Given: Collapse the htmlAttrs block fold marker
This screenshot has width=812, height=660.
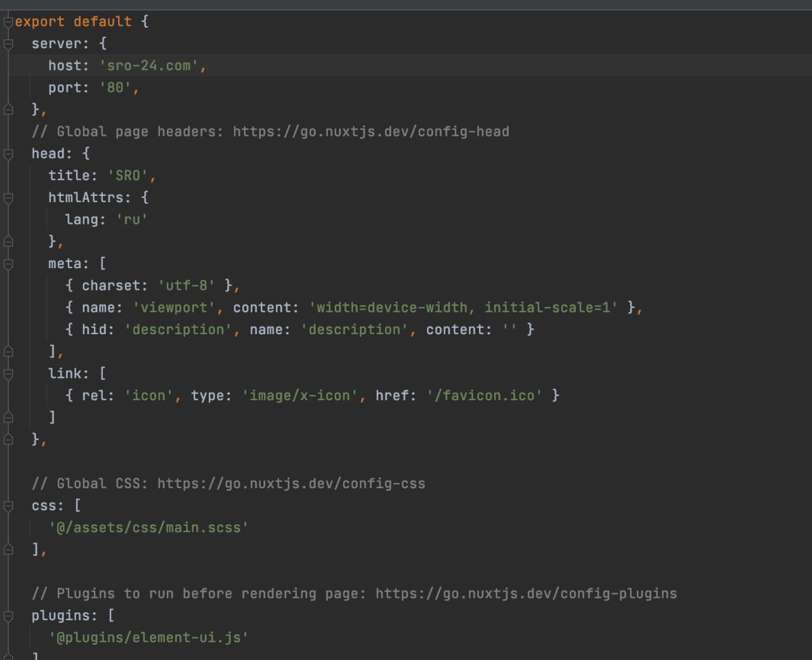Looking at the screenshot, I should (8, 198).
